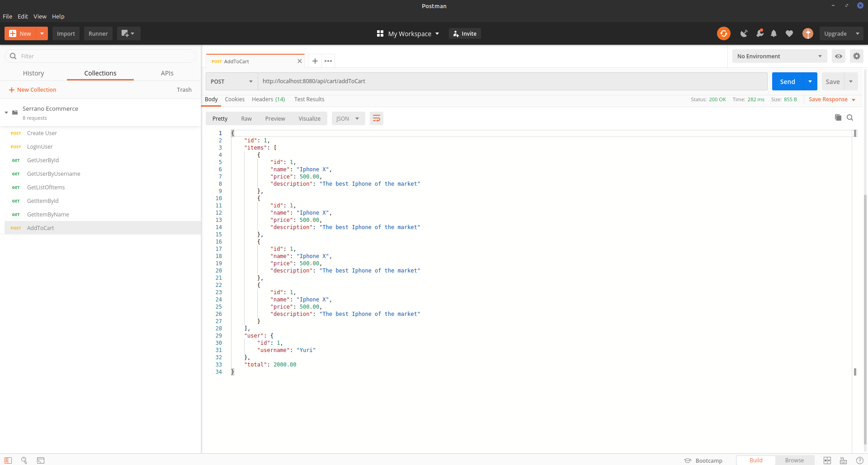Open the Test Results tab
Image resolution: width=868 pixels, height=465 pixels.
tap(309, 99)
